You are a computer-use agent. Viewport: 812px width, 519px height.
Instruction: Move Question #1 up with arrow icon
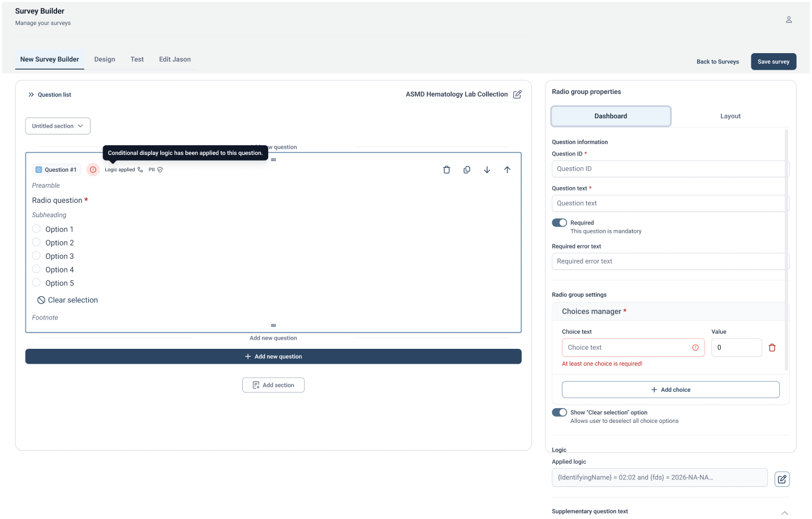(x=508, y=170)
